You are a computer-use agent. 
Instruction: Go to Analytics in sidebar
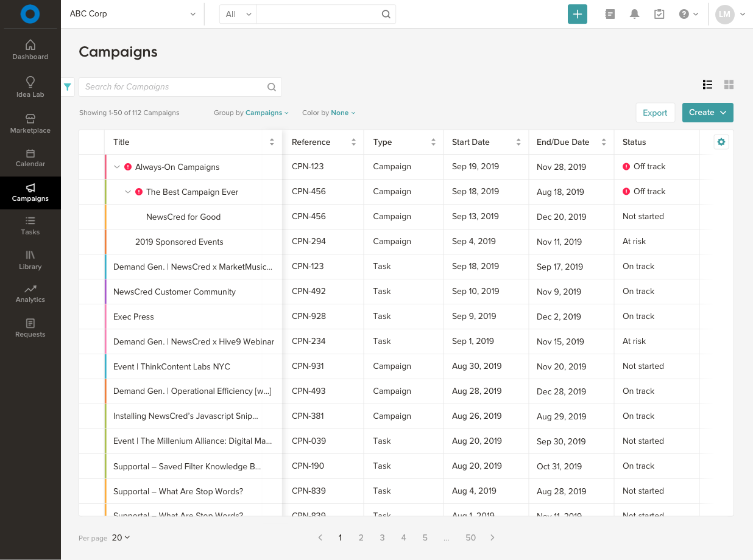(x=30, y=293)
